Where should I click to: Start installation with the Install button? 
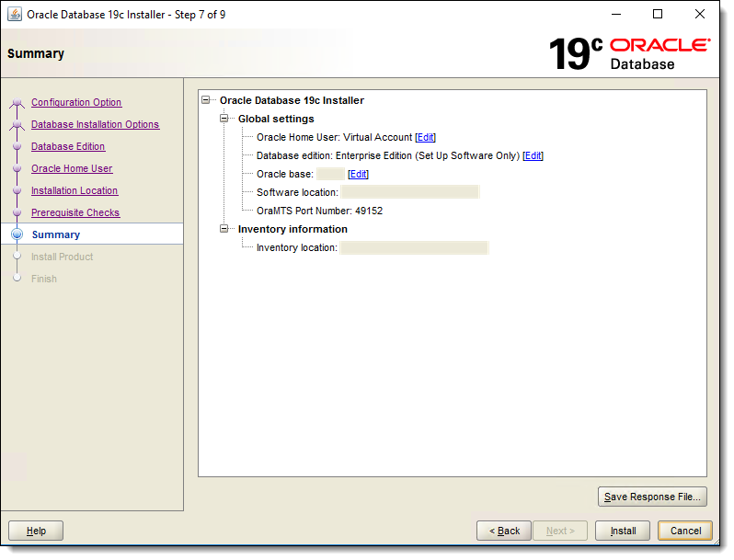[x=623, y=531]
